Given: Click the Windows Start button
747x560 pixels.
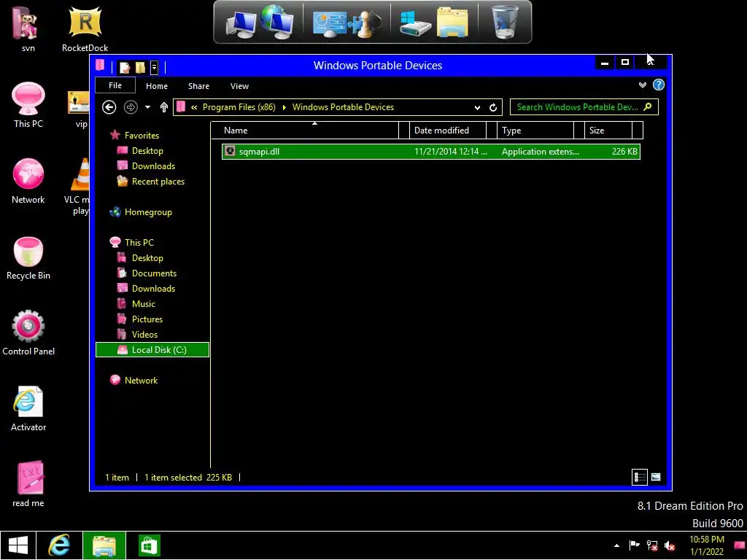Looking at the screenshot, I should tap(18, 545).
